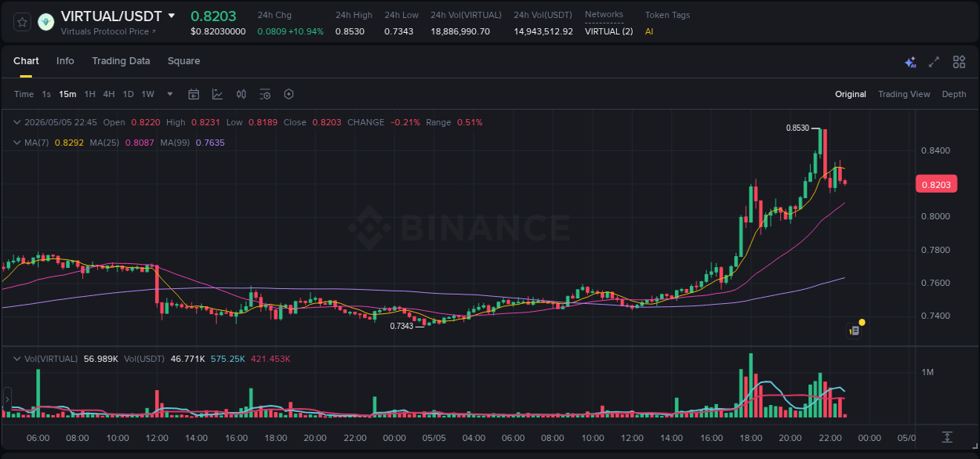Image resolution: width=980 pixels, height=459 pixels.
Task: Switch to the Depth chart view
Action: point(954,94)
